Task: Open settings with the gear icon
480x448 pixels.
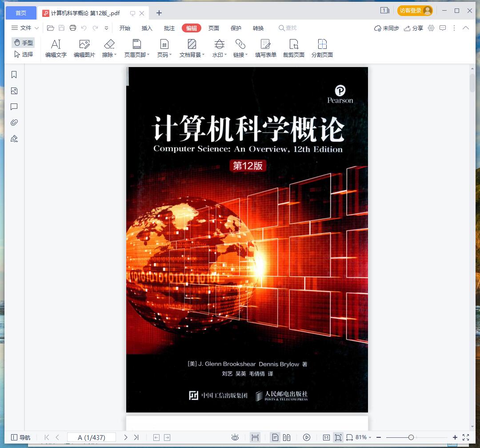Action: [x=431, y=28]
